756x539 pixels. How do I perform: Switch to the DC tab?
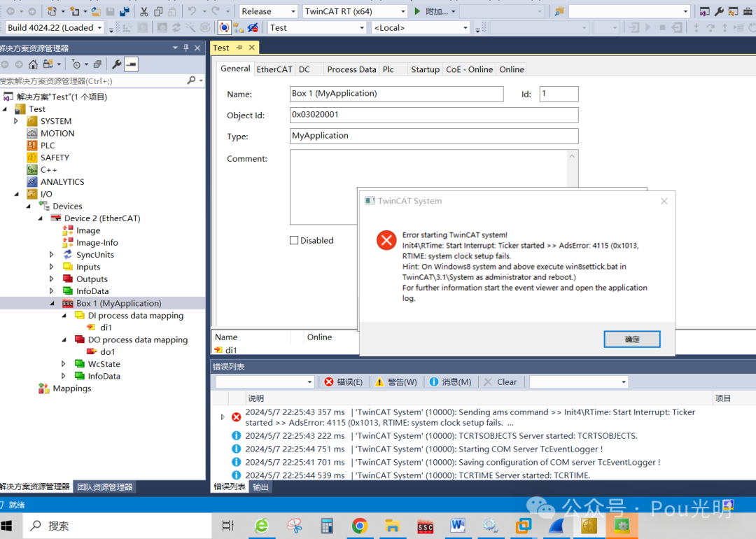click(304, 69)
